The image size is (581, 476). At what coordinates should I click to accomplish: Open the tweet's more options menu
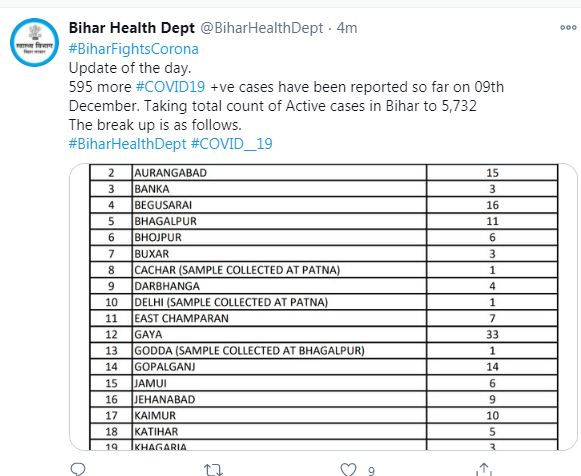[568, 27]
